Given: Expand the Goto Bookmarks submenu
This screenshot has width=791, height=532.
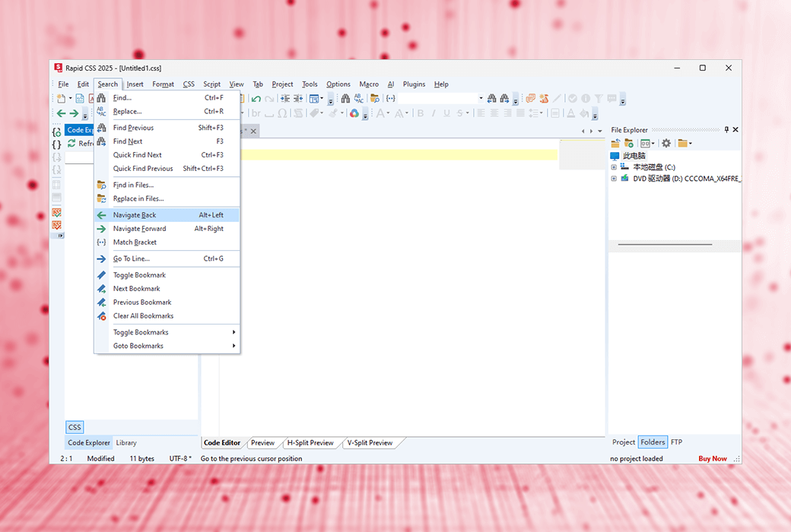Looking at the screenshot, I should tap(167, 346).
